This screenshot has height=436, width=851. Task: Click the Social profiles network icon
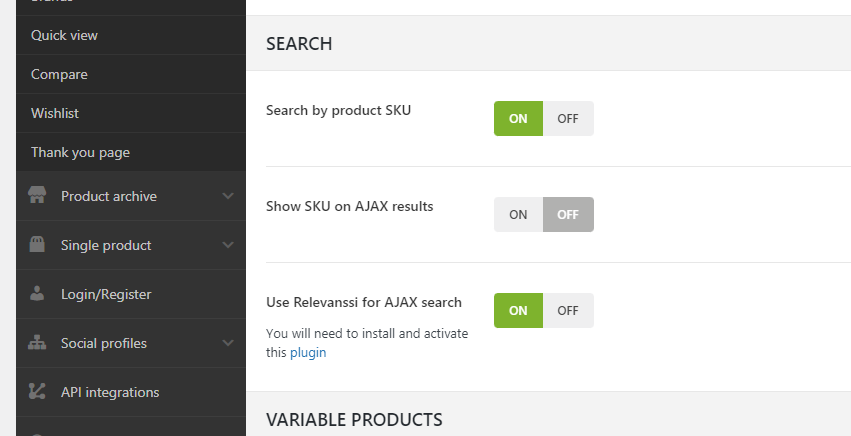37,343
